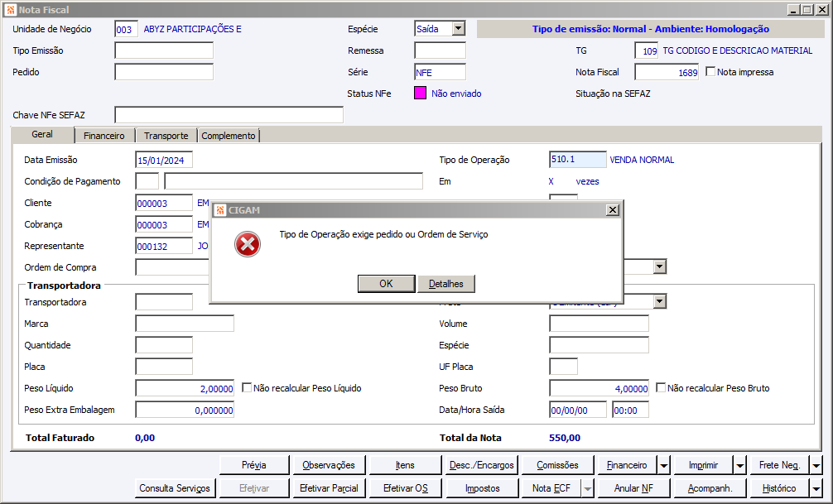Click the Série field containing NFE

click(x=440, y=72)
